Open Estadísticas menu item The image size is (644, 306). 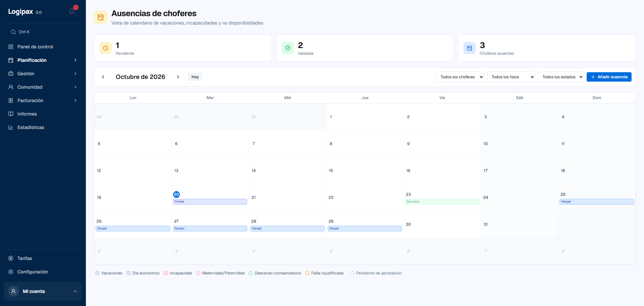click(43, 127)
